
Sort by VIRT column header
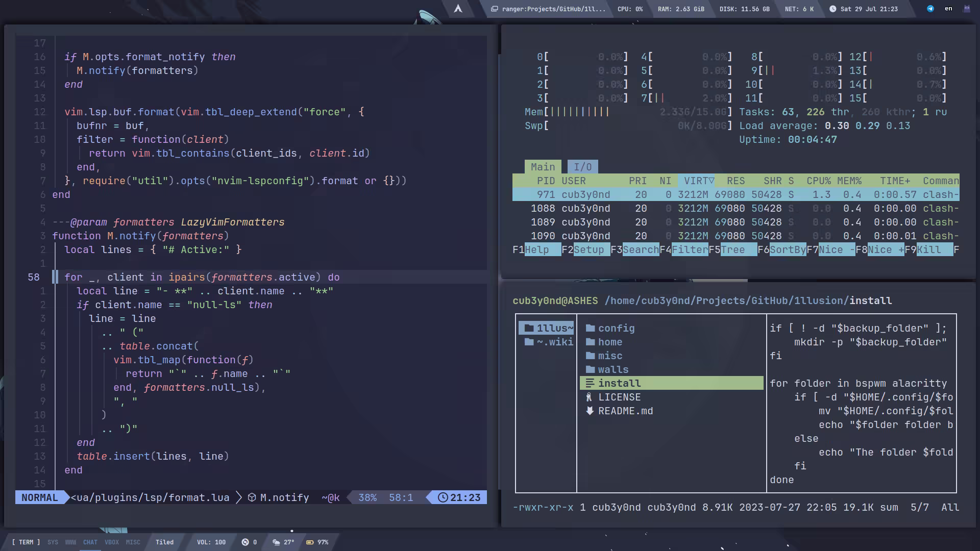point(698,181)
